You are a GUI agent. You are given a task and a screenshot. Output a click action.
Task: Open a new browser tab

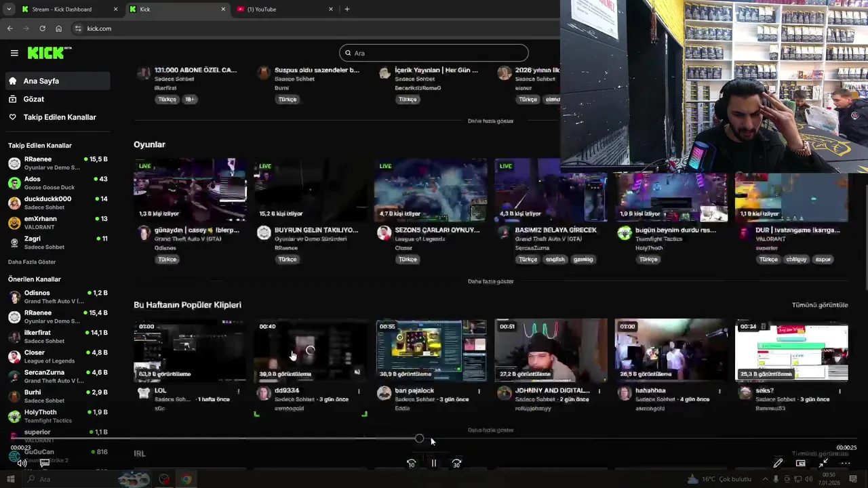tap(347, 9)
